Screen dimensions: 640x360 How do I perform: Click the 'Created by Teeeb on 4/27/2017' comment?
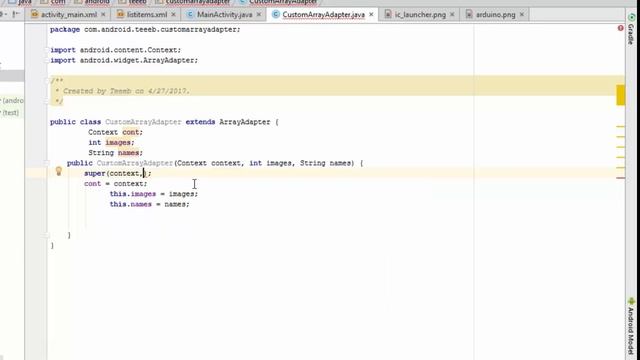pyautogui.click(x=126, y=91)
